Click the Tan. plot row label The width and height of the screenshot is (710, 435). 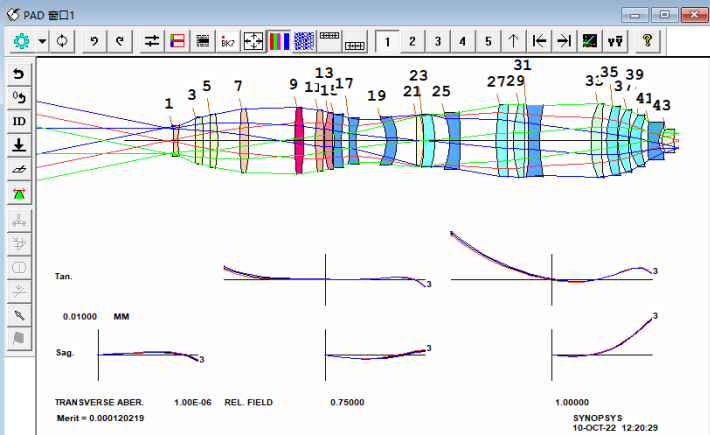[x=63, y=276]
